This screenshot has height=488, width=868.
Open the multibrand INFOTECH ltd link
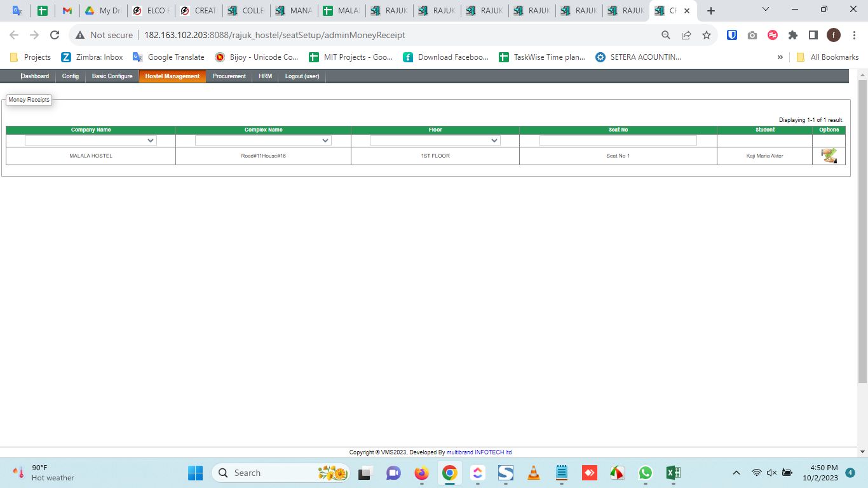point(479,452)
